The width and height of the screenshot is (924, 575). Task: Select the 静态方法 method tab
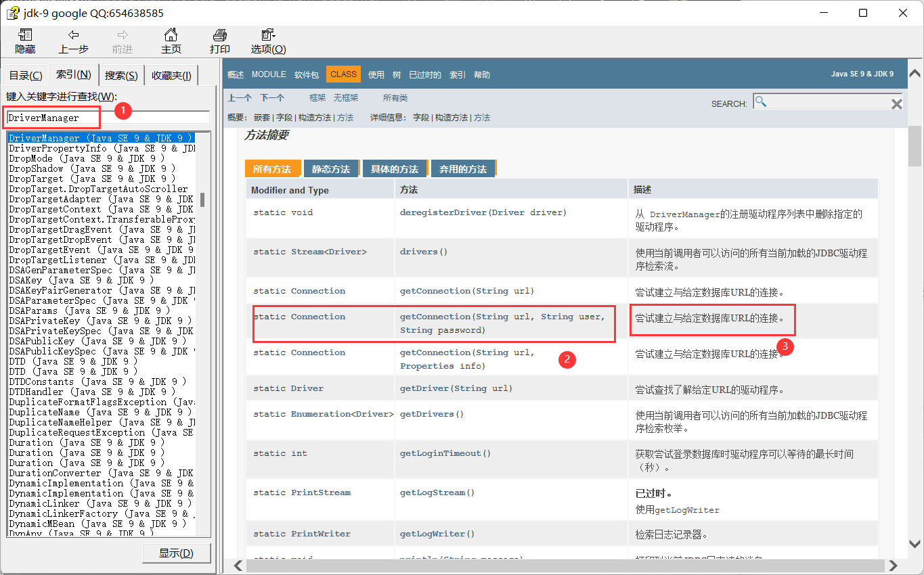pyautogui.click(x=331, y=169)
